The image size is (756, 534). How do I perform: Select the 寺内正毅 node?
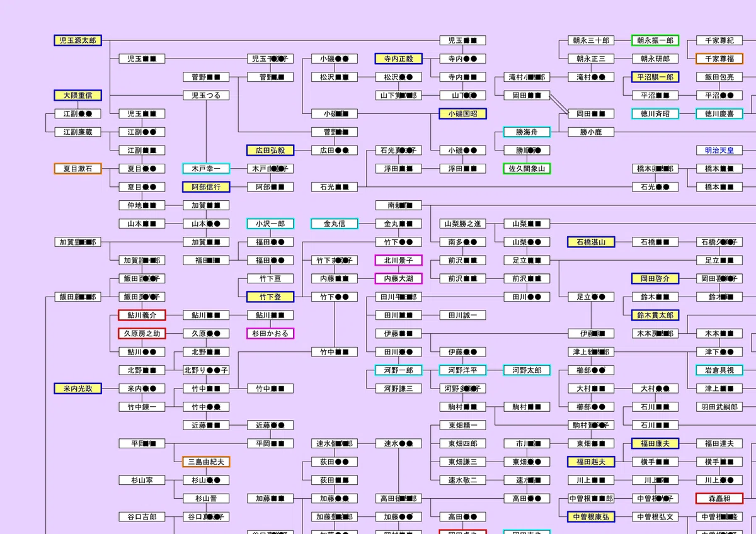(399, 59)
